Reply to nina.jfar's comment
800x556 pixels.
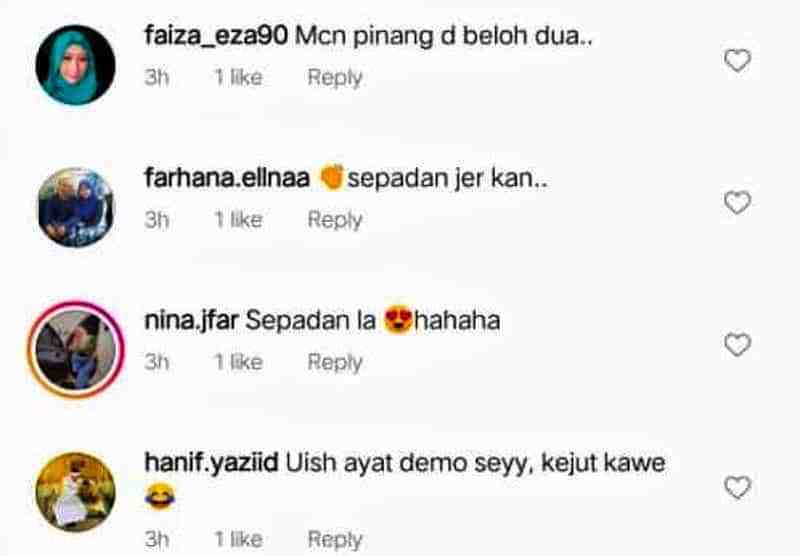(335, 362)
